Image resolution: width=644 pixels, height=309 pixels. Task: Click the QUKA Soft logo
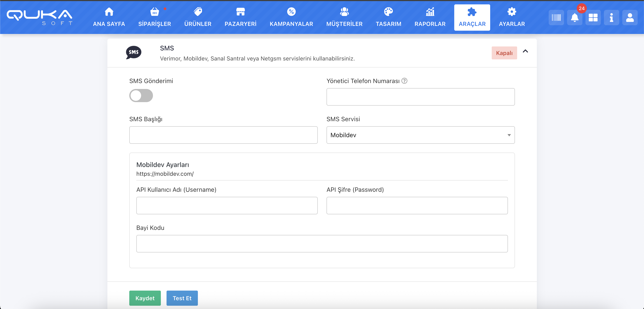[x=39, y=17]
